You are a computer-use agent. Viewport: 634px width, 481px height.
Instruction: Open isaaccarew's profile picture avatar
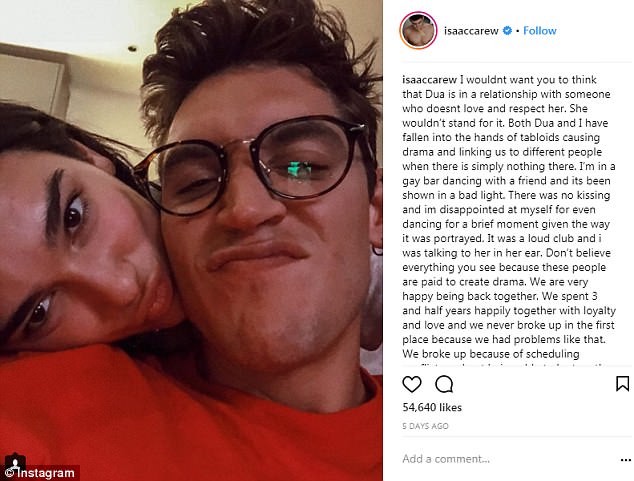[x=418, y=30]
